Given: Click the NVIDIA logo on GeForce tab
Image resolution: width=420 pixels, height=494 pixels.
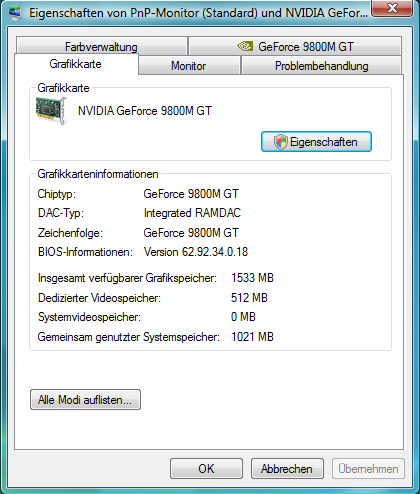Looking at the screenshot, I should (245, 46).
